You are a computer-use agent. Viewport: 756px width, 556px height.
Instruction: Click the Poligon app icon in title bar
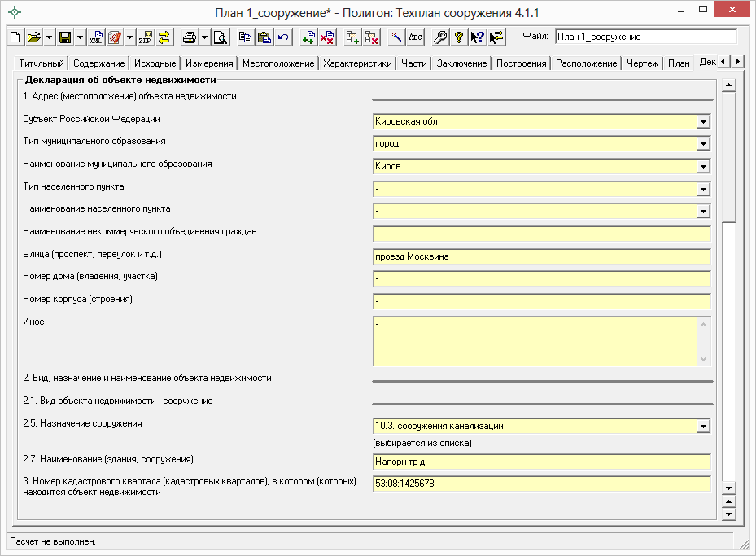(x=15, y=12)
